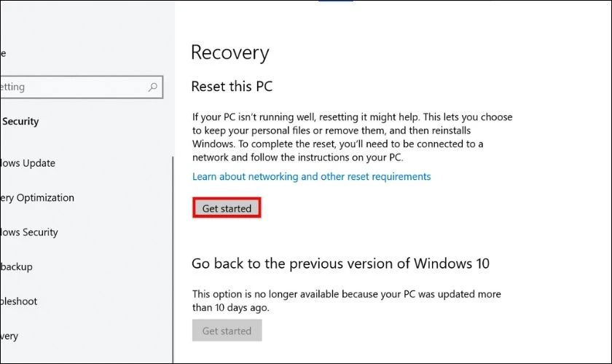The width and height of the screenshot is (612, 364).
Task: Click the Reset this PC heading
Action: (x=232, y=86)
